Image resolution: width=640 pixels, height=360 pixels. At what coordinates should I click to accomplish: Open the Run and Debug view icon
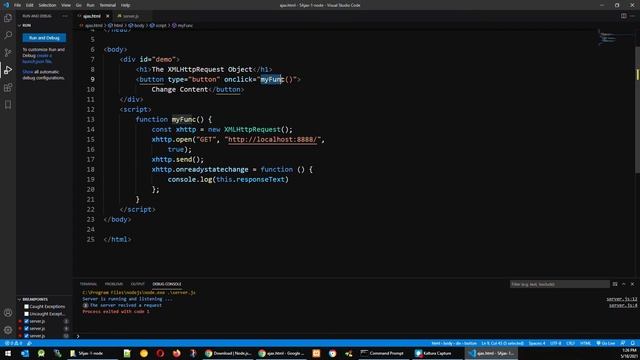pos(8,70)
